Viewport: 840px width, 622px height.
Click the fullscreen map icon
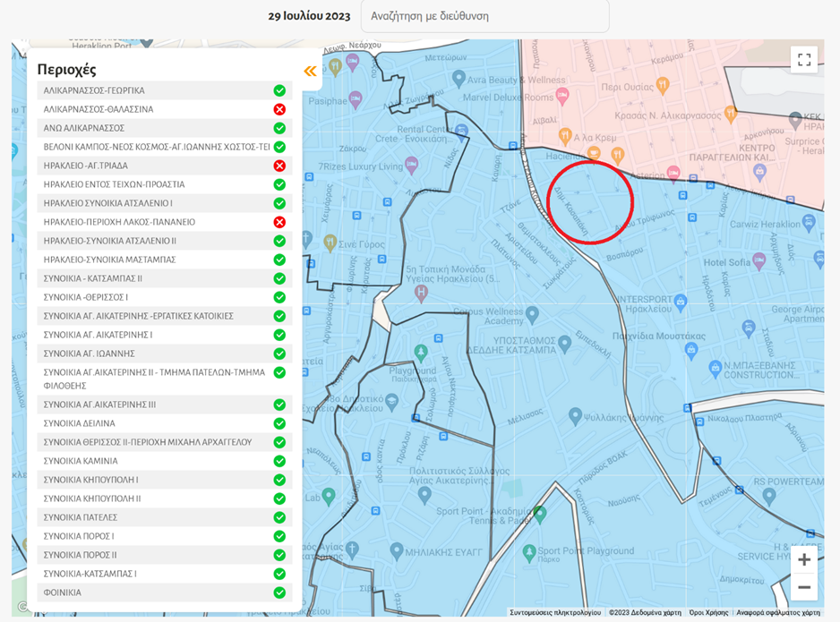coord(803,59)
